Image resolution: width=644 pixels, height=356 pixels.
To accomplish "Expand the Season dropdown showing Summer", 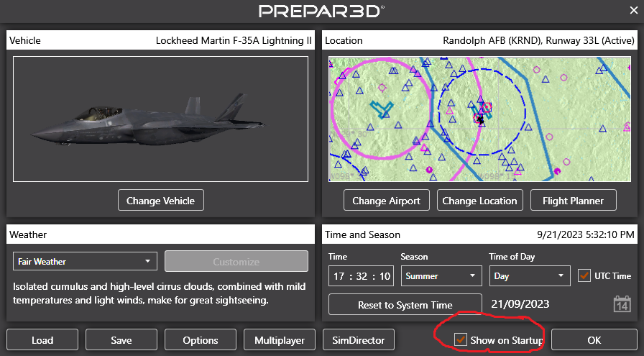I will [x=441, y=276].
